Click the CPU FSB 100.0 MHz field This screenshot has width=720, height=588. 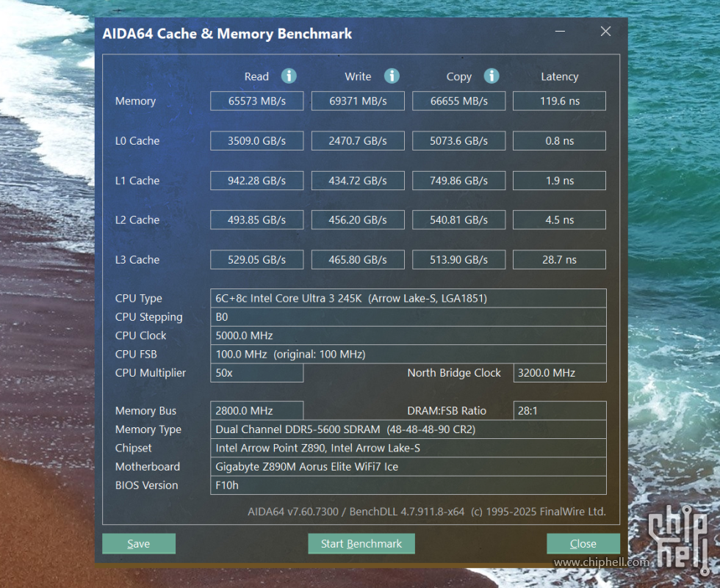point(408,354)
